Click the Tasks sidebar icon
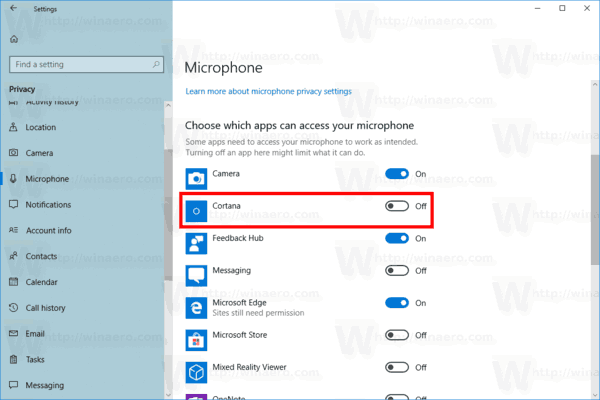The width and height of the screenshot is (600, 400). (x=13, y=359)
